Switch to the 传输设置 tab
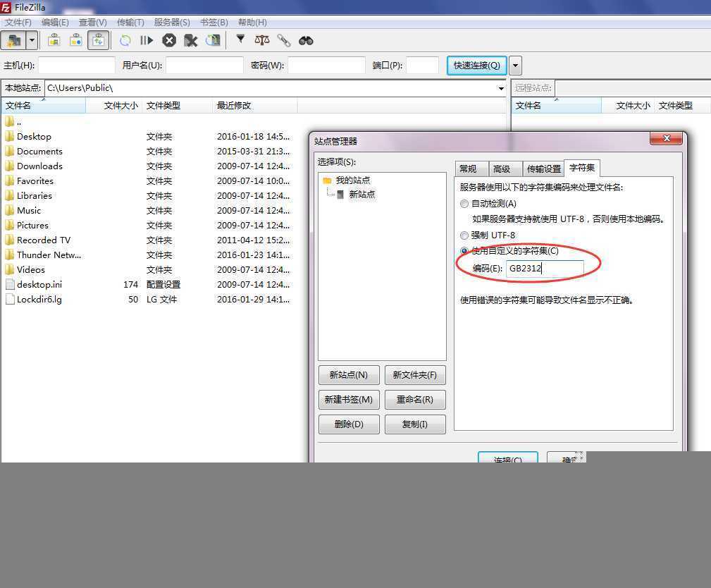 coord(543,169)
